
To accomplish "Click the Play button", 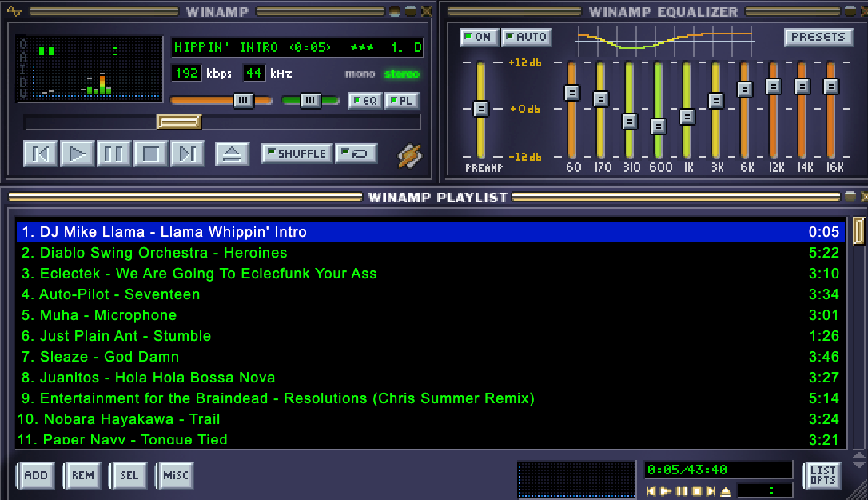I will click(x=77, y=154).
